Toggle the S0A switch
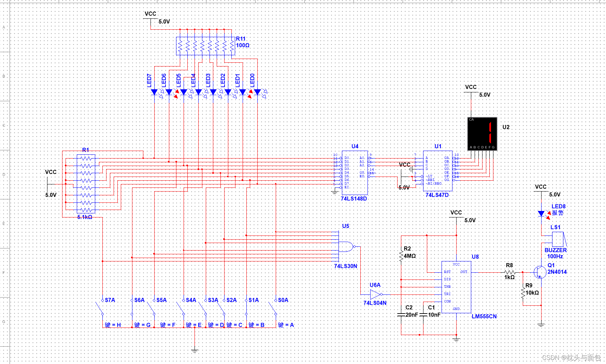The width and height of the screenshot is (606, 364). pos(273,307)
